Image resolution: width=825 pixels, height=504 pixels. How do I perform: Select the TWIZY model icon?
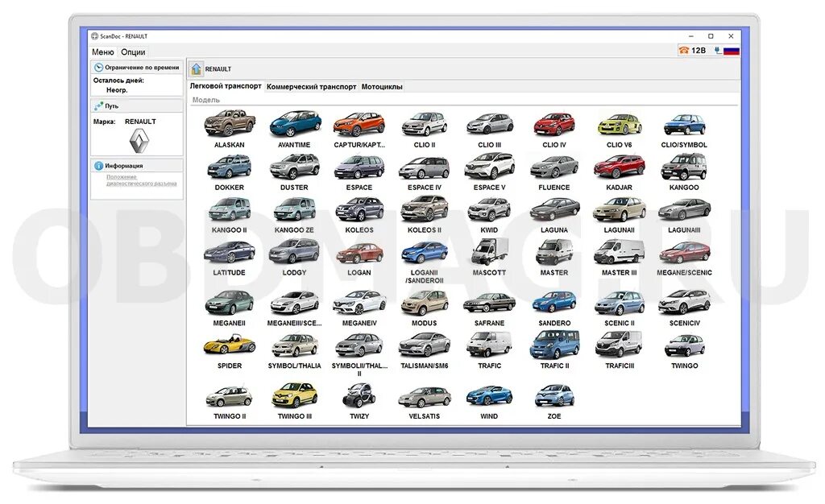[x=359, y=395]
